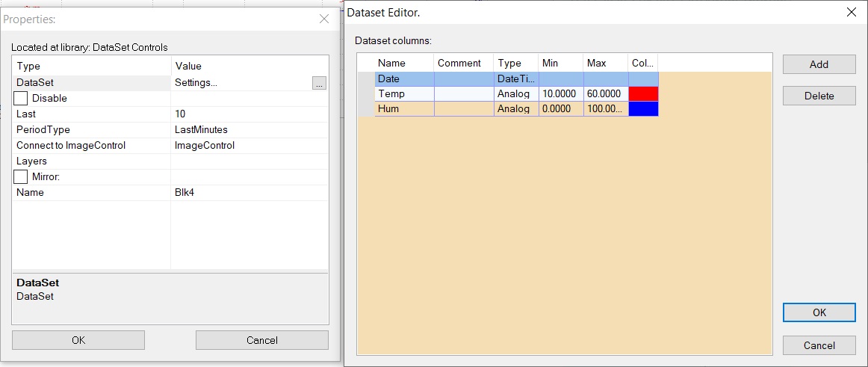
Task: Click the Value header in Properties
Action: point(249,67)
